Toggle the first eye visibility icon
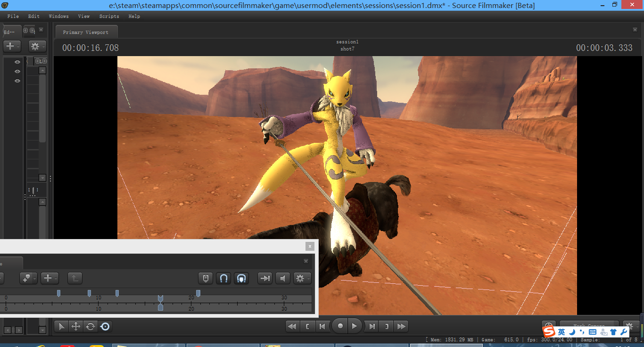 17,62
